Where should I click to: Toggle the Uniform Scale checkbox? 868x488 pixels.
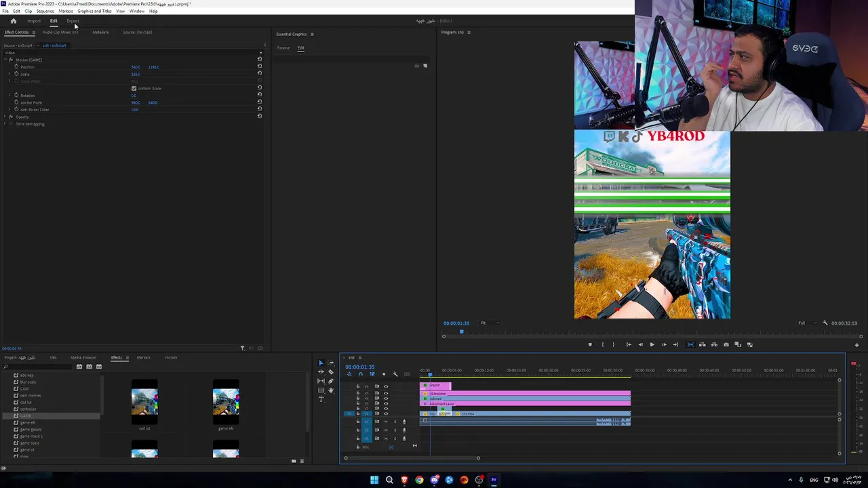pos(134,88)
